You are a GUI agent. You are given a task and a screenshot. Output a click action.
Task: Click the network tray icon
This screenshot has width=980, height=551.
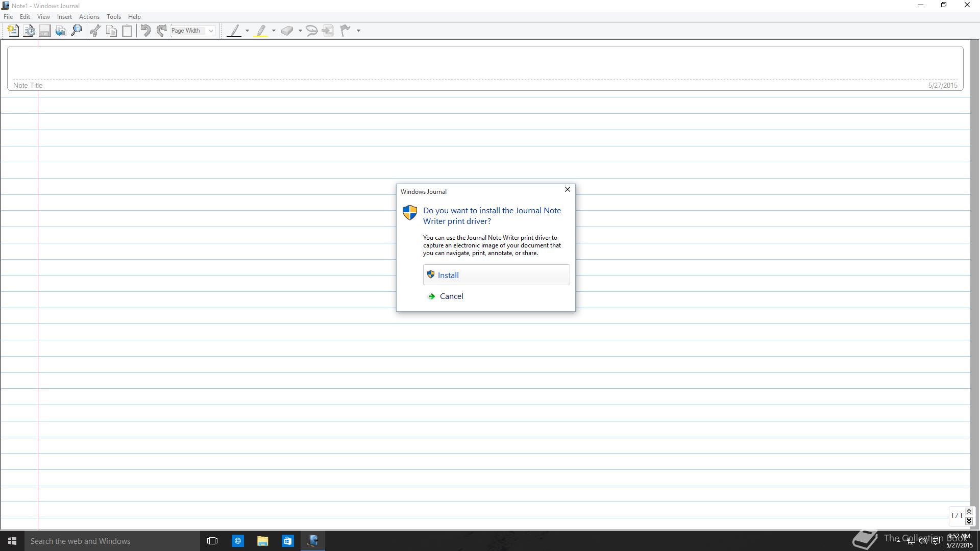pos(911,541)
